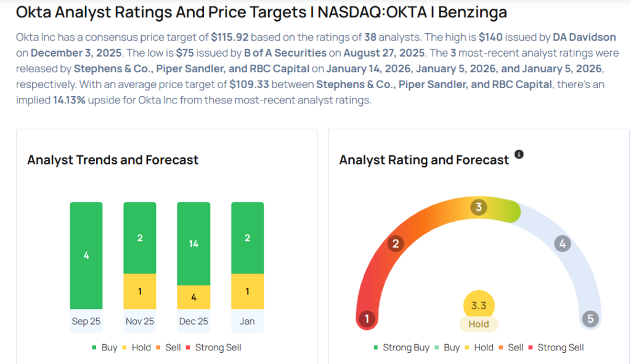Toggle Buy series in trends legend

tap(104, 347)
